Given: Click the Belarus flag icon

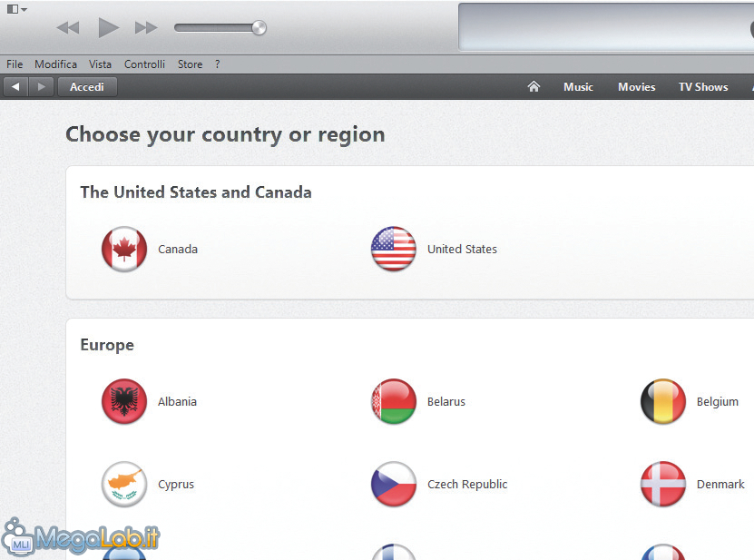Looking at the screenshot, I should tap(394, 401).
